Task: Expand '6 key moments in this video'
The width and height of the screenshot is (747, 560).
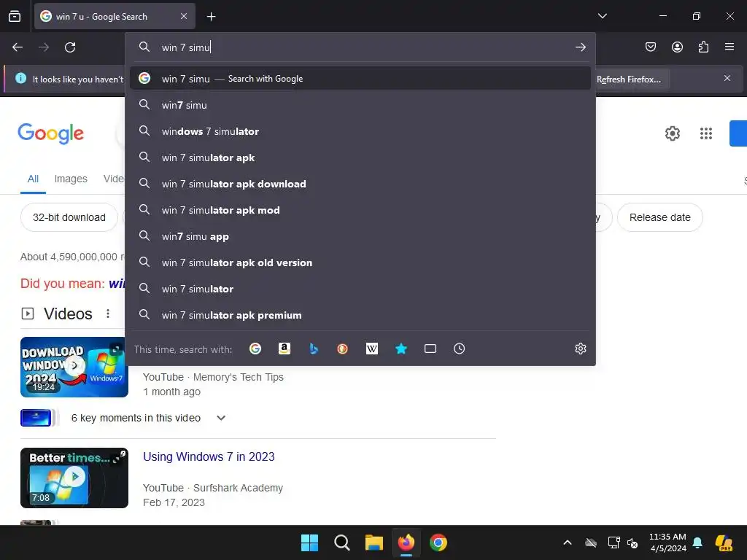Action: [221, 418]
